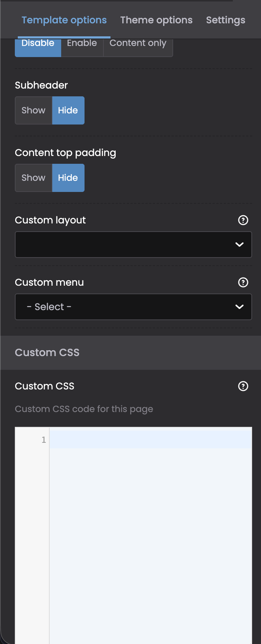Open help for Custom menu
This screenshot has width=261, height=644.
coord(243,282)
